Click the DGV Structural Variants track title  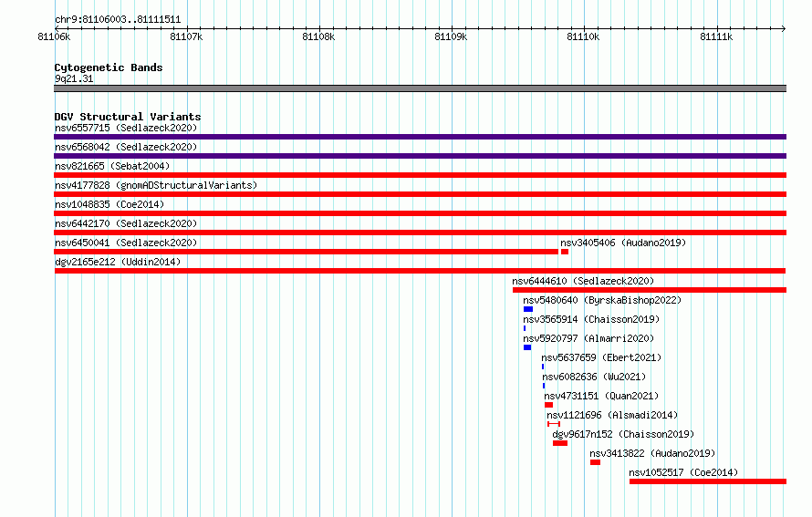pos(128,117)
